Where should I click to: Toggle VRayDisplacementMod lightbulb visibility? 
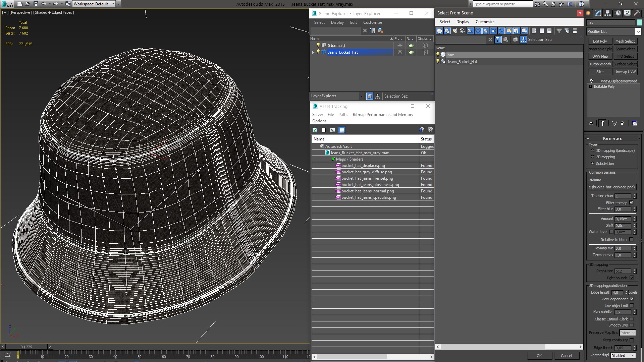pyautogui.click(x=591, y=81)
